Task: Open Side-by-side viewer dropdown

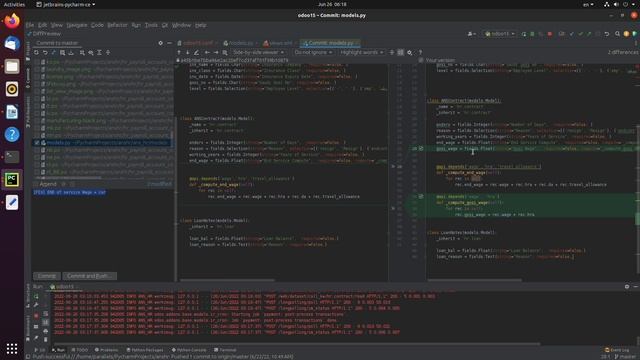Action: click(x=258, y=53)
